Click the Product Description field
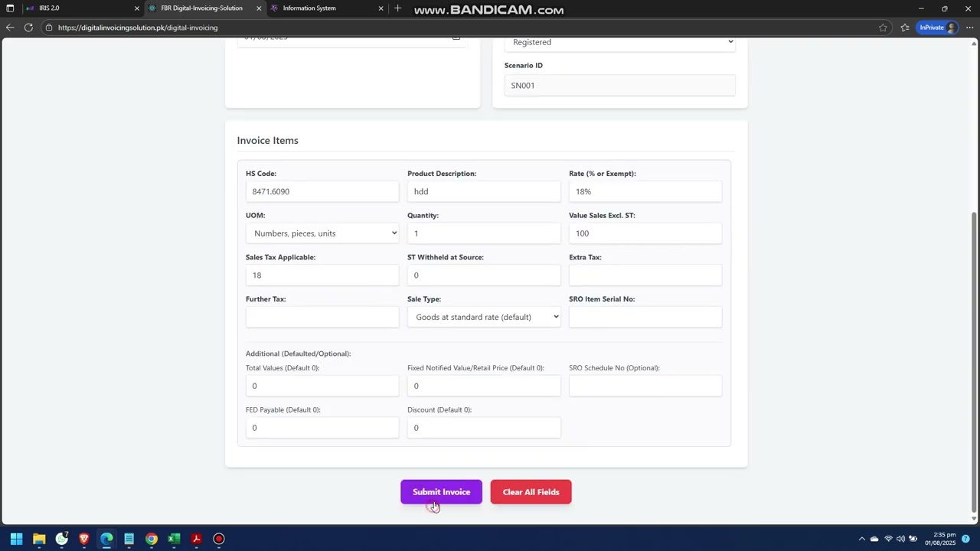 tap(484, 191)
